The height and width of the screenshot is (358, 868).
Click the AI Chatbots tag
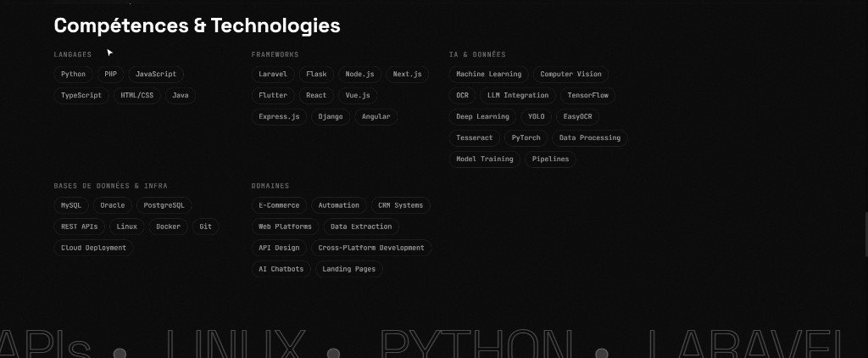pos(281,269)
